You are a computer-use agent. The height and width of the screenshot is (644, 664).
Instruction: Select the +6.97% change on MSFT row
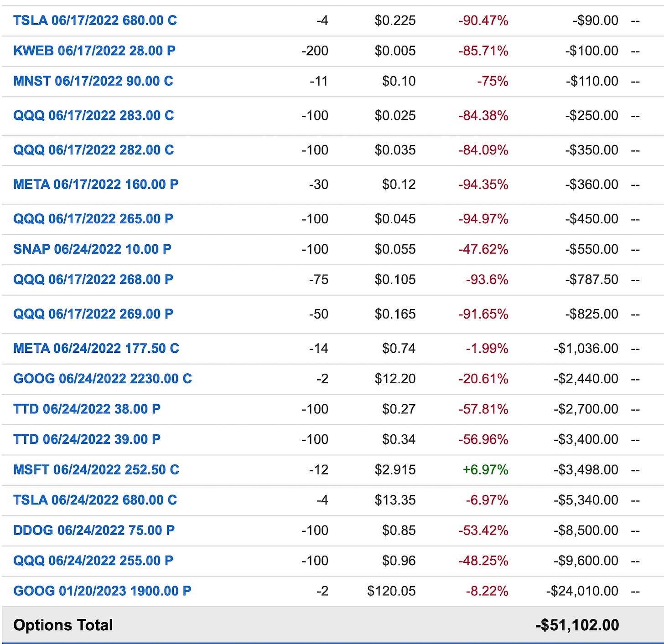pos(485,470)
